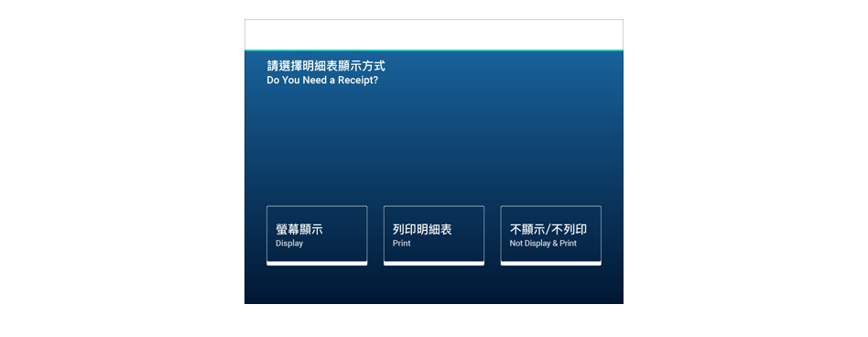Click the white header bar at top
This screenshot has width=868, height=337.
[x=433, y=34]
